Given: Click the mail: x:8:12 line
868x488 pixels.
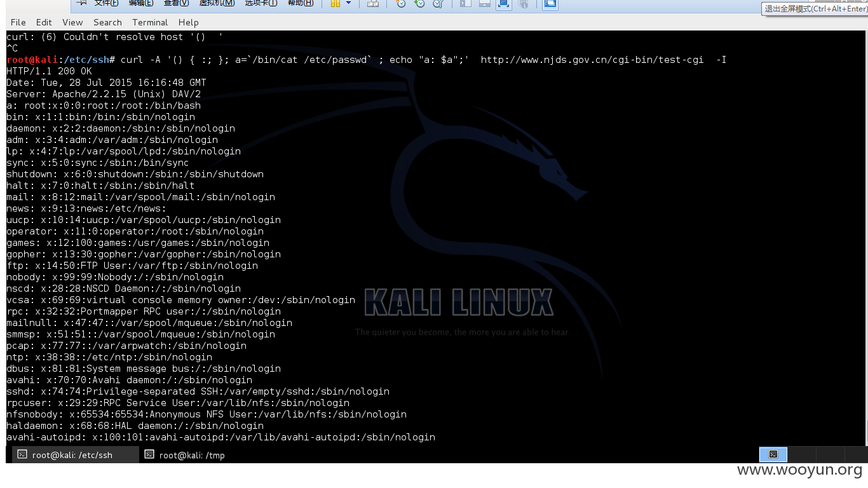Looking at the screenshot, I should point(140,197).
